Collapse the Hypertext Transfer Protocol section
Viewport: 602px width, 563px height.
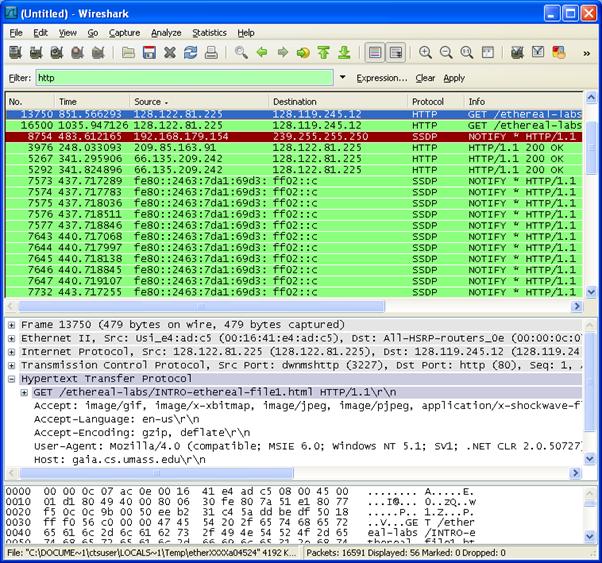tap(11, 380)
